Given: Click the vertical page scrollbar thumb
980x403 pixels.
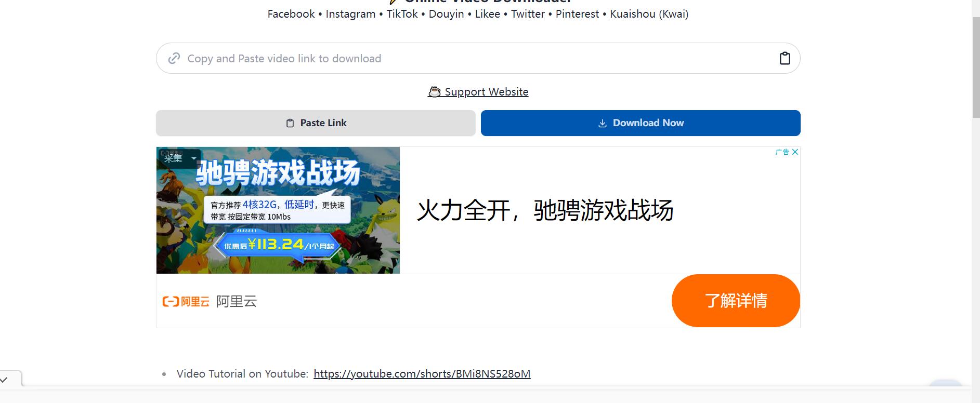Looking at the screenshot, I should click(x=976, y=68).
